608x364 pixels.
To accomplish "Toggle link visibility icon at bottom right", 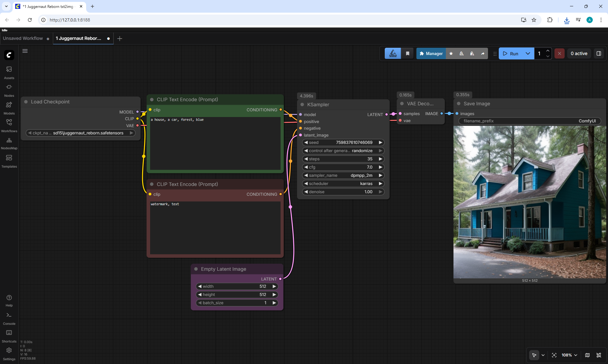I will click(x=599, y=355).
